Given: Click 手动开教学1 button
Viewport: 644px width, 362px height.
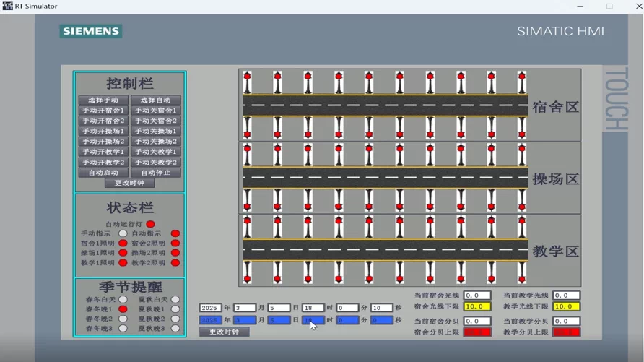Looking at the screenshot, I should [103, 152].
